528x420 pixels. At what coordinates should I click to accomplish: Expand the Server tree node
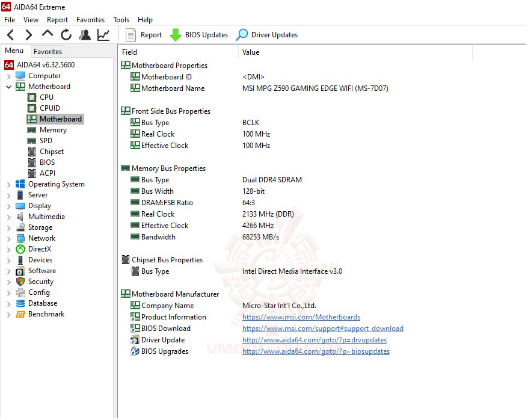pos(9,196)
